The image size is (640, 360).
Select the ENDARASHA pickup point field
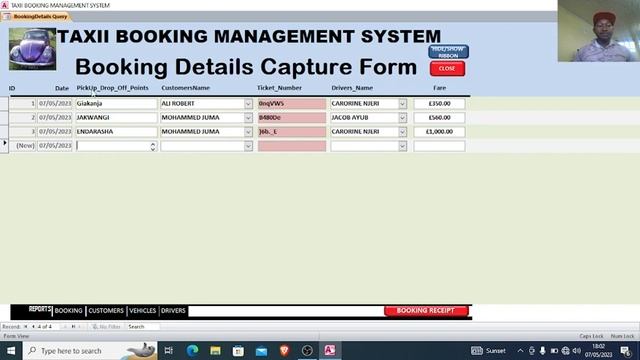(x=116, y=132)
